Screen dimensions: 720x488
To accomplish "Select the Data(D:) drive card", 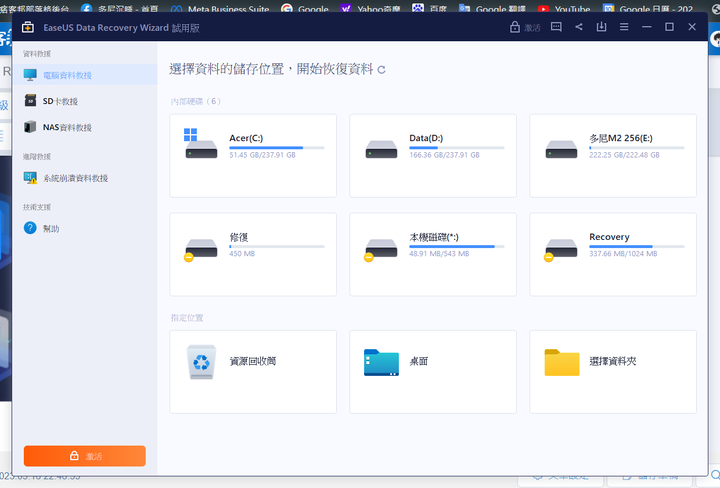I will tap(433, 156).
